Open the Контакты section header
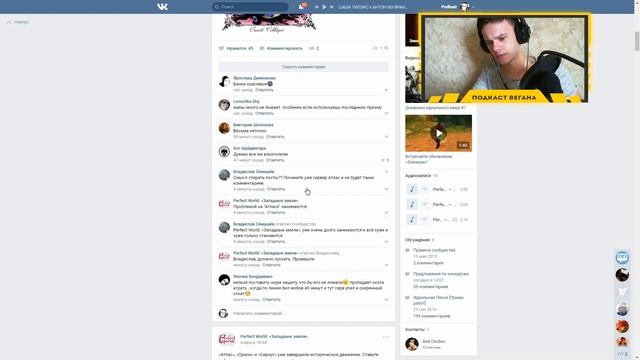Screen dimensions: 640x360 pyautogui.click(x=415, y=329)
